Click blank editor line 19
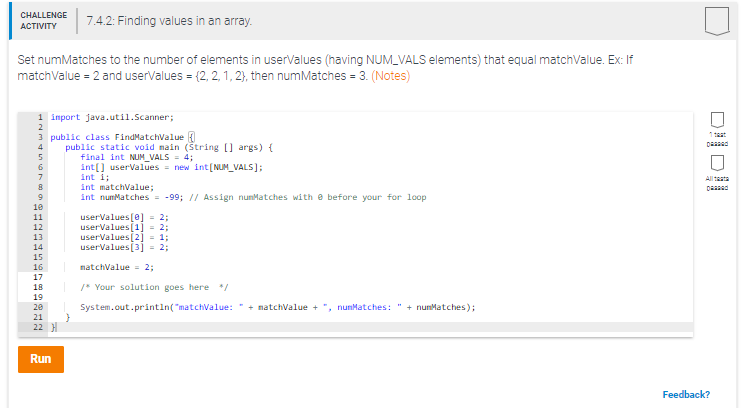The image size is (755, 408). (370, 297)
